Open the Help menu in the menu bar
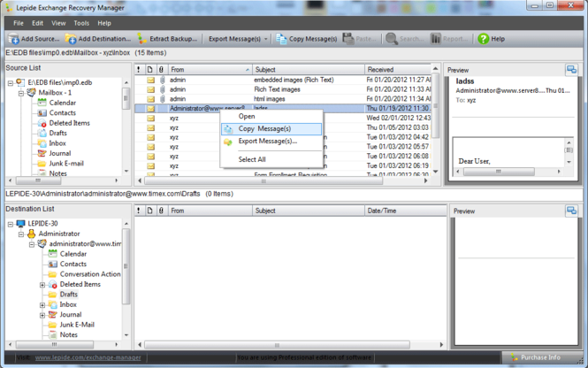The image size is (588, 368). click(x=104, y=23)
